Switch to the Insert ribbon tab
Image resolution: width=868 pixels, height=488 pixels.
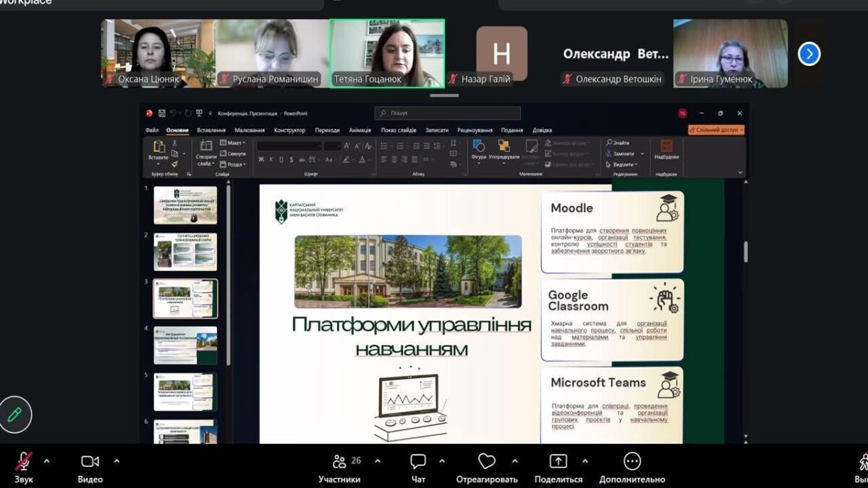click(x=211, y=130)
